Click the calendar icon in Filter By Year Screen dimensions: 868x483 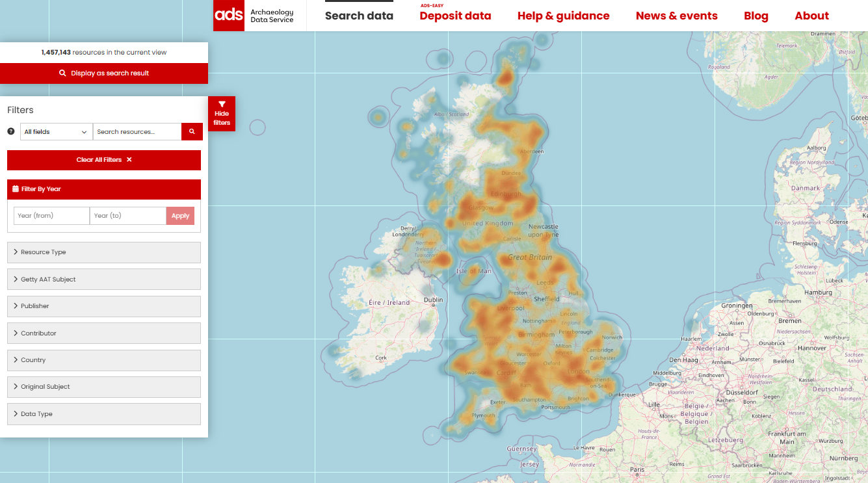[x=16, y=189]
